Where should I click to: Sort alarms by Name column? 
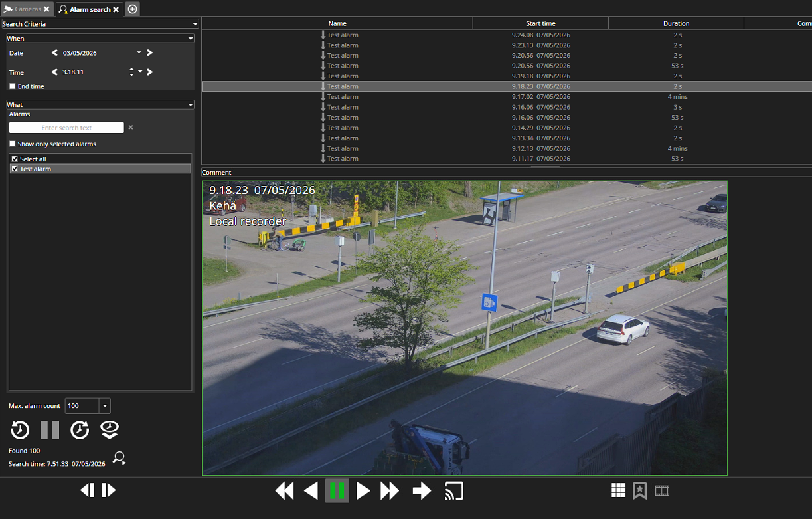pyautogui.click(x=337, y=23)
